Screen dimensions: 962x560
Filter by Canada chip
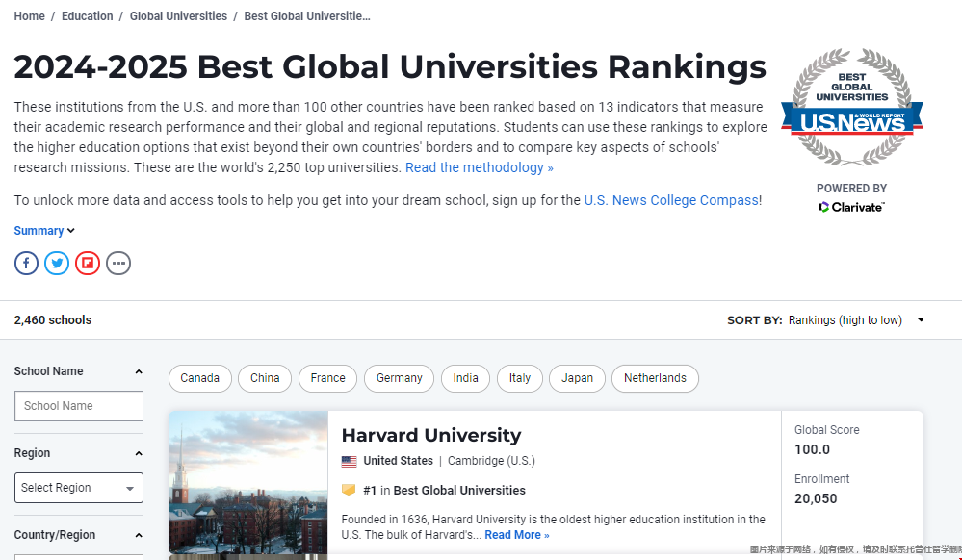200,378
